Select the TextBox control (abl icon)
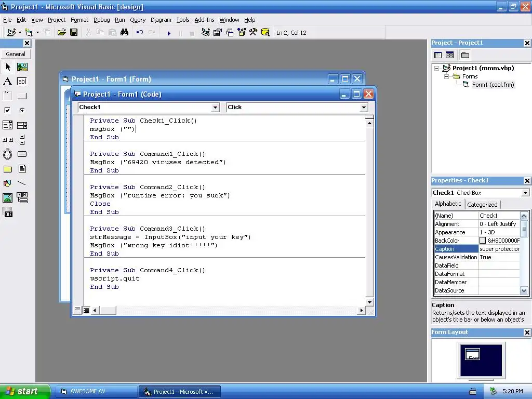The image size is (532, 399). pos(22,82)
